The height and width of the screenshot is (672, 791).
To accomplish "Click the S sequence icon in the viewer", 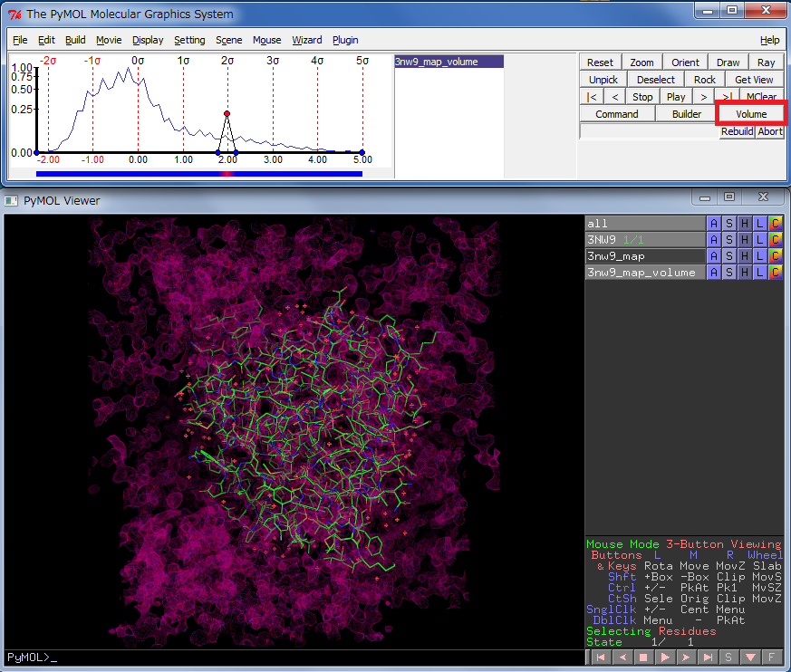I will point(728,657).
